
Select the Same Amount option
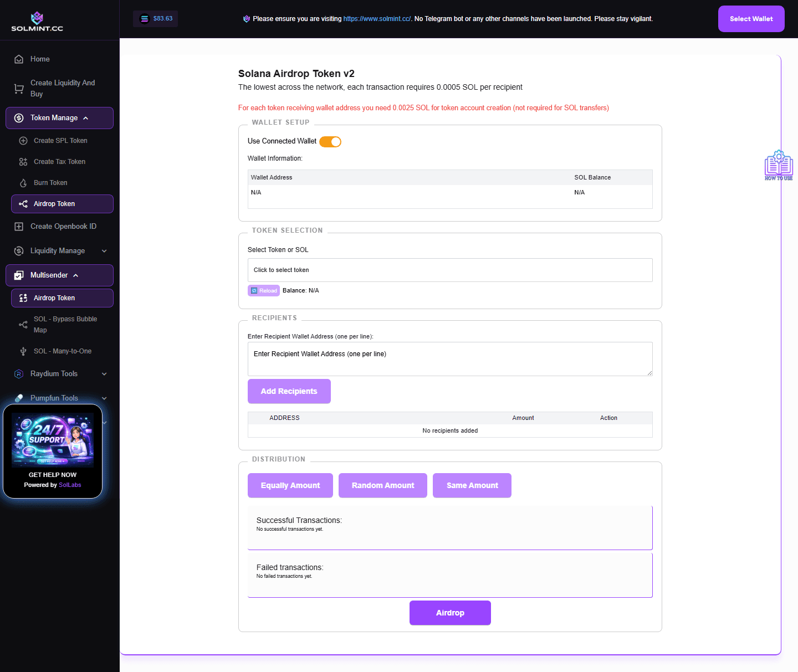coord(472,485)
